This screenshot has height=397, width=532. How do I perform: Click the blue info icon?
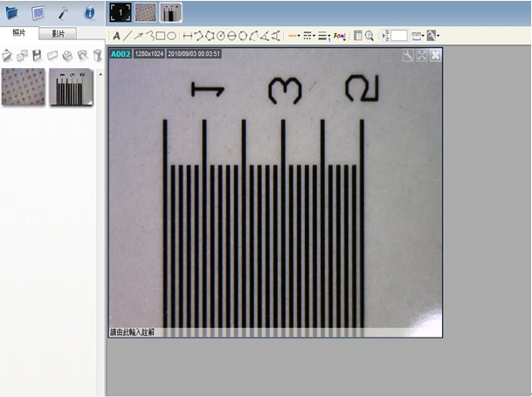point(89,13)
